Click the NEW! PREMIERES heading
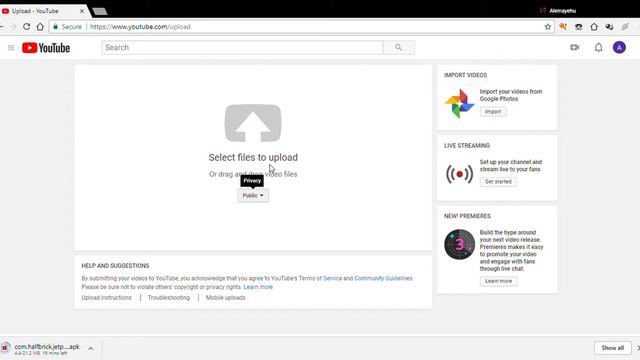 (467, 216)
